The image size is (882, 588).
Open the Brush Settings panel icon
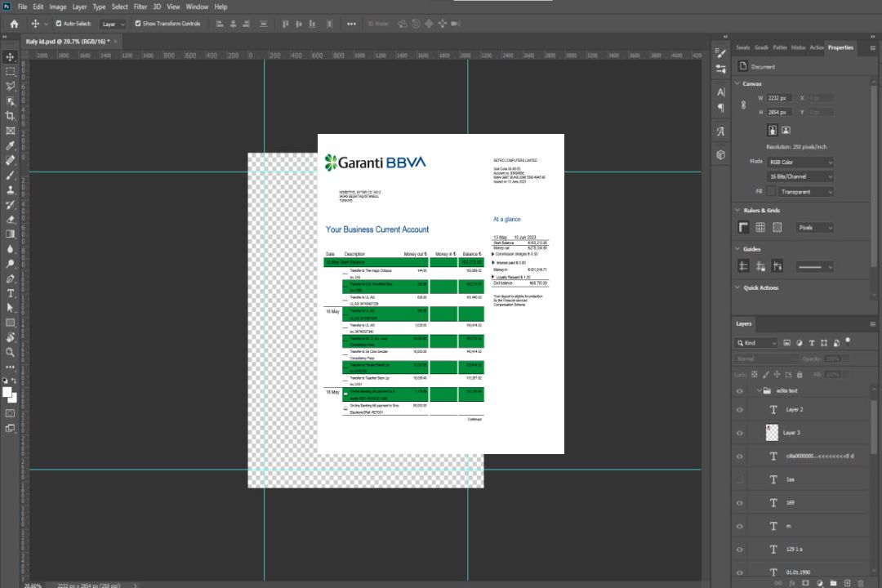(x=720, y=53)
